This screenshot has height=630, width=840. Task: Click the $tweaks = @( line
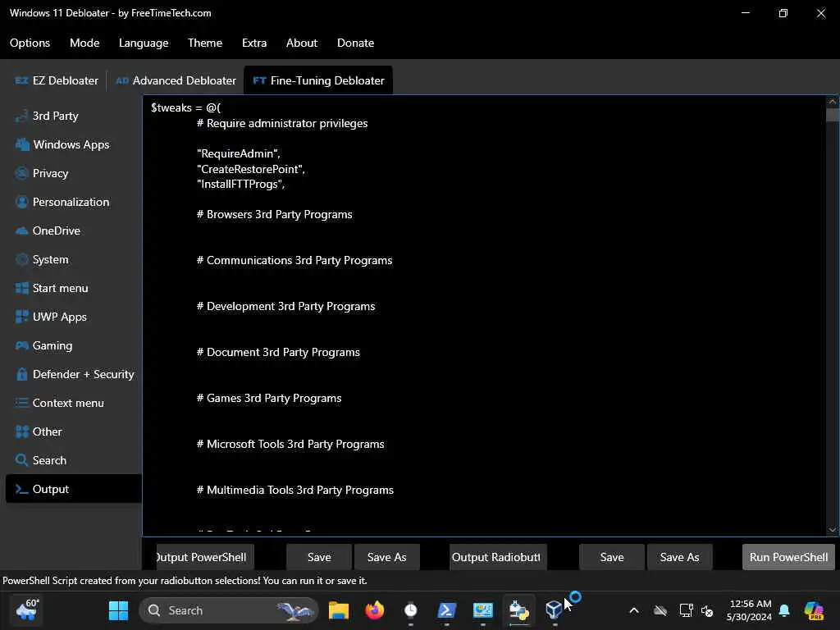186,107
